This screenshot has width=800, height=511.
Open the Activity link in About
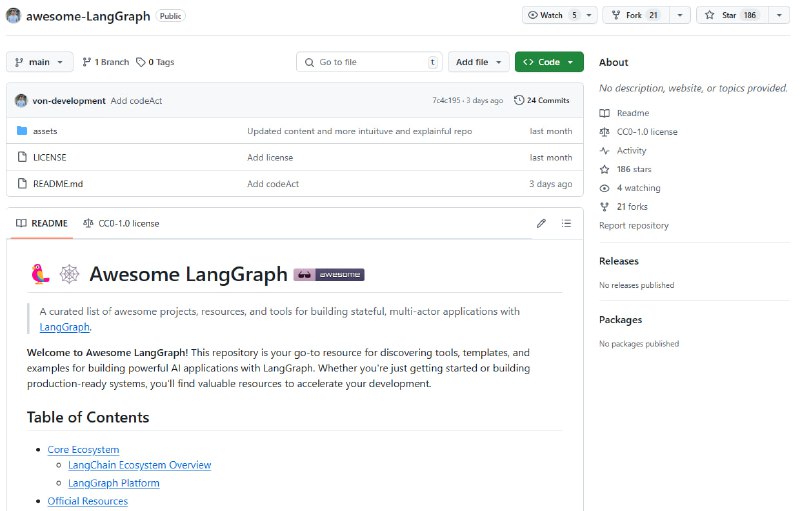(631, 150)
